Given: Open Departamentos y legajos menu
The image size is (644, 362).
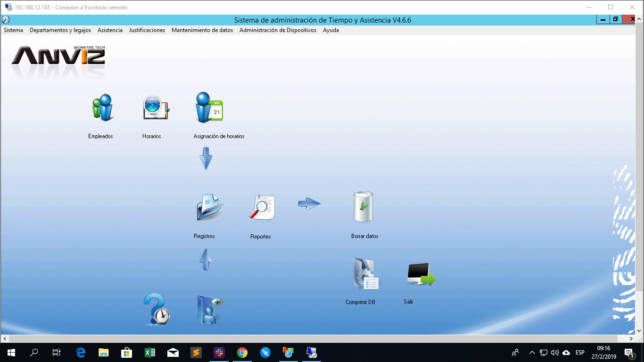Looking at the screenshot, I should tap(60, 30).
